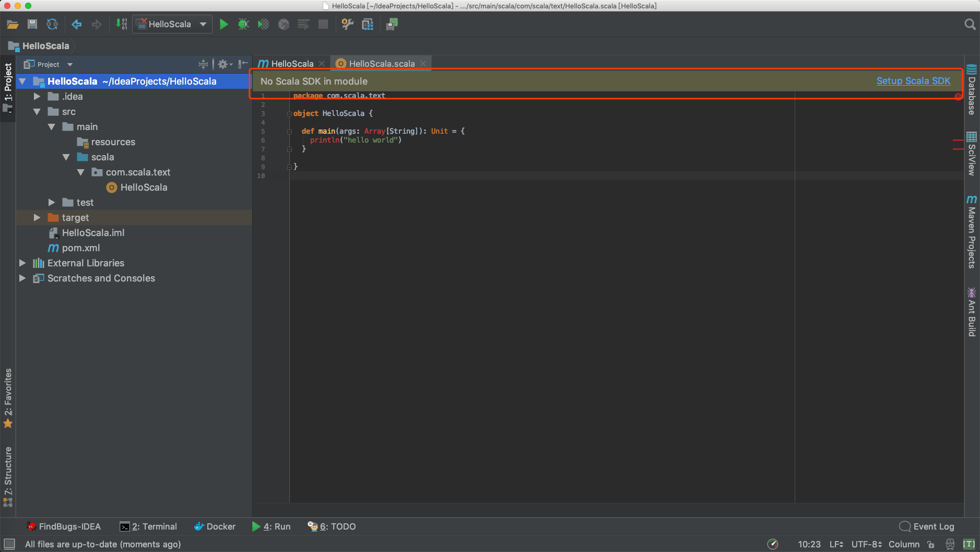The height and width of the screenshot is (552, 980).
Task: Open the UTF-8 encoding dropdown
Action: (x=867, y=544)
